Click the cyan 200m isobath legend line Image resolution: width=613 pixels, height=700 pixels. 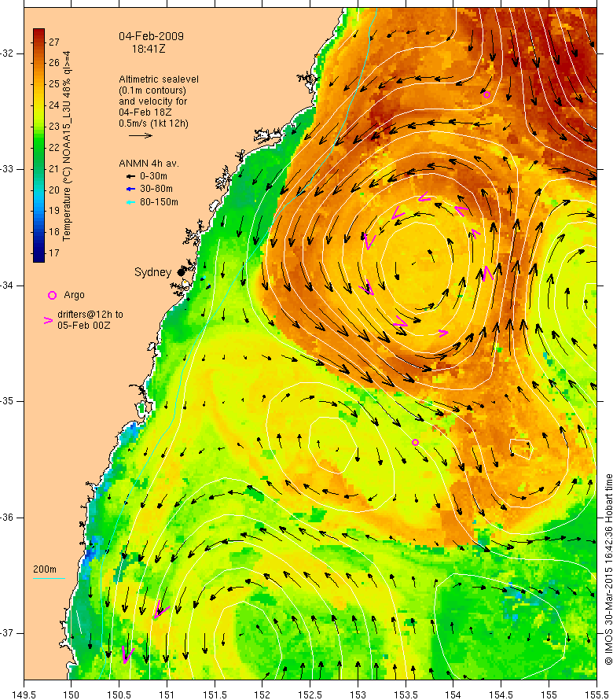tap(49, 579)
